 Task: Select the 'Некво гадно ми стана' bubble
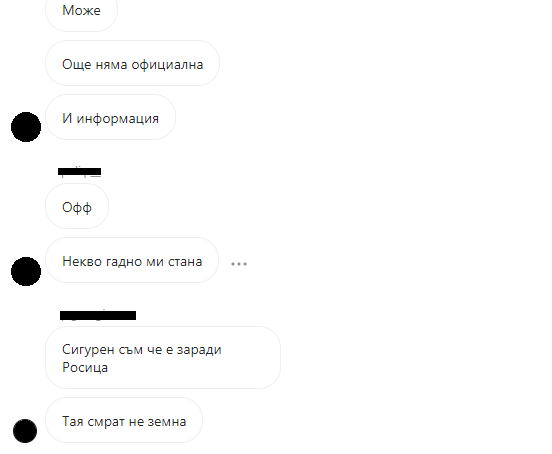coord(132,260)
